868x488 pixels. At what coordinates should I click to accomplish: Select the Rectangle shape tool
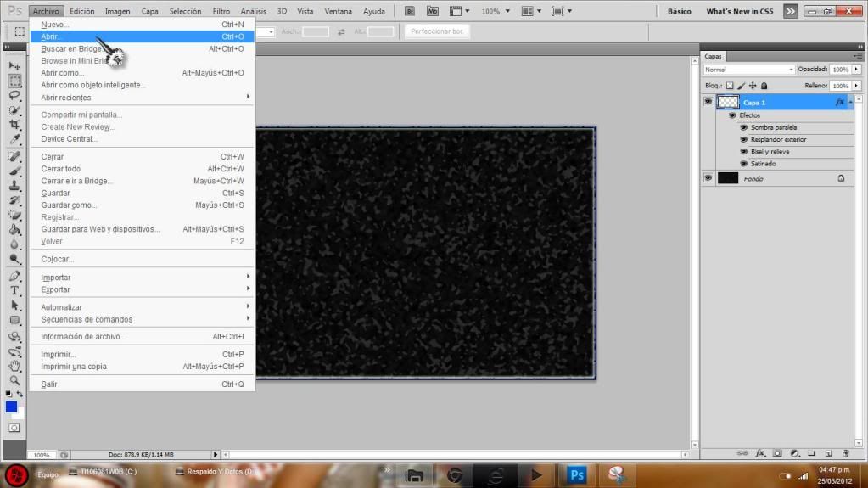tap(14, 320)
